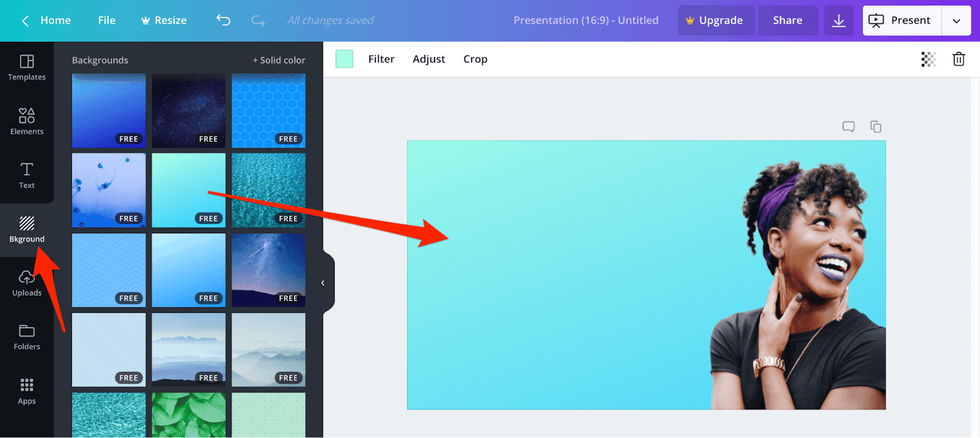
Task: Select the green leaves background thumbnail
Action: [x=189, y=414]
